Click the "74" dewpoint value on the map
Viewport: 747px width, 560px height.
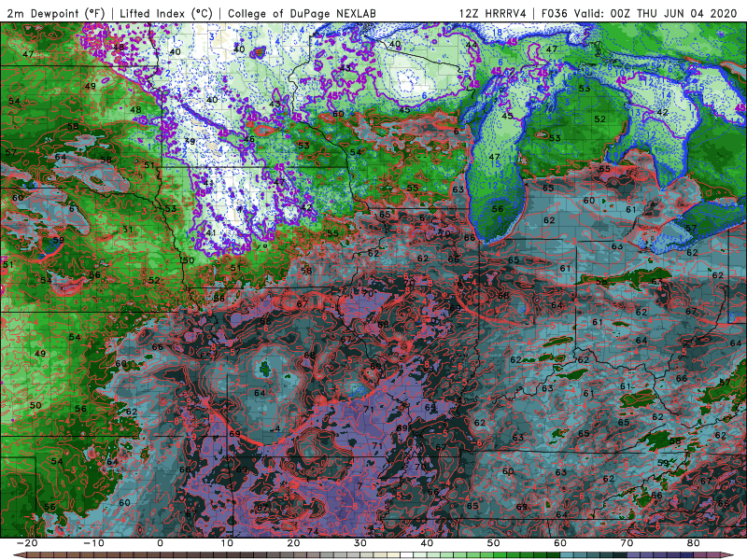(x=313, y=532)
